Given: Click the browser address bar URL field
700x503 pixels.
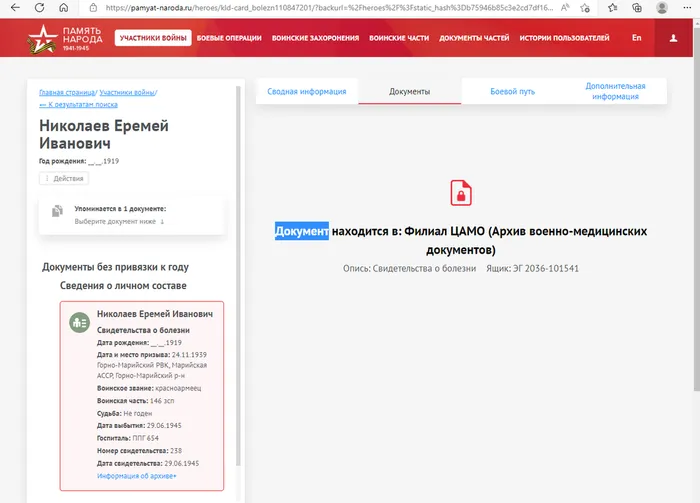Looking at the screenshot, I should 330,8.
